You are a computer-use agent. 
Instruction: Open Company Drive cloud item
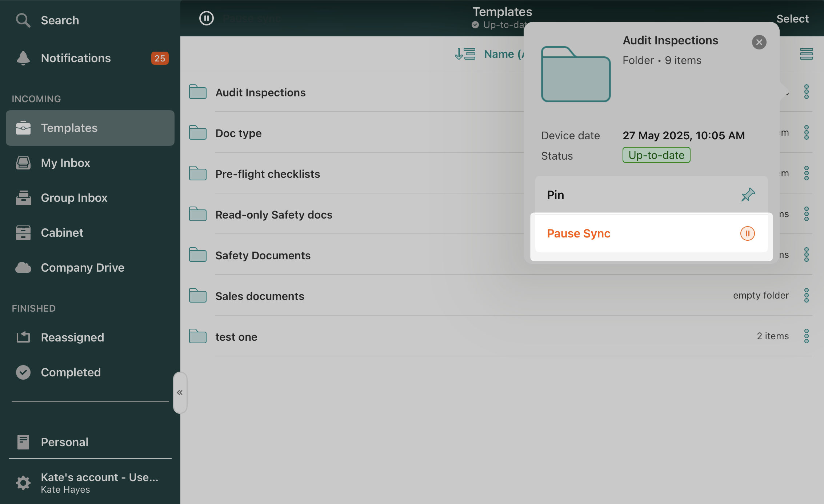coord(82,268)
